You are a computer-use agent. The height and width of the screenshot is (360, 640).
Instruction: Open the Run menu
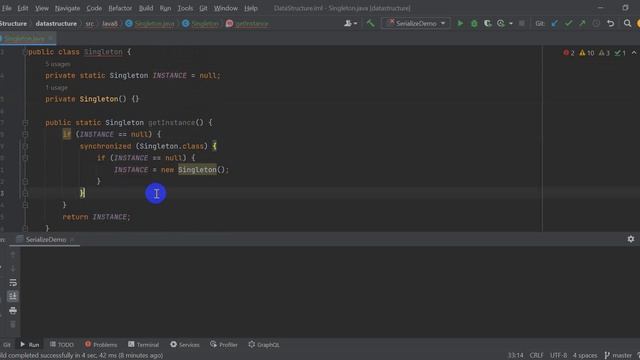tap(165, 8)
